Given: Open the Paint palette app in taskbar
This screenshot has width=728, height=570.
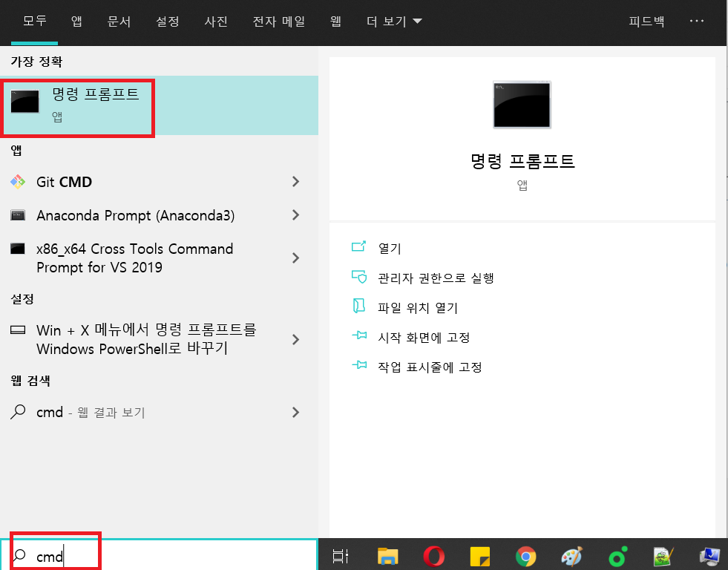Looking at the screenshot, I should [x=571, y=556].
